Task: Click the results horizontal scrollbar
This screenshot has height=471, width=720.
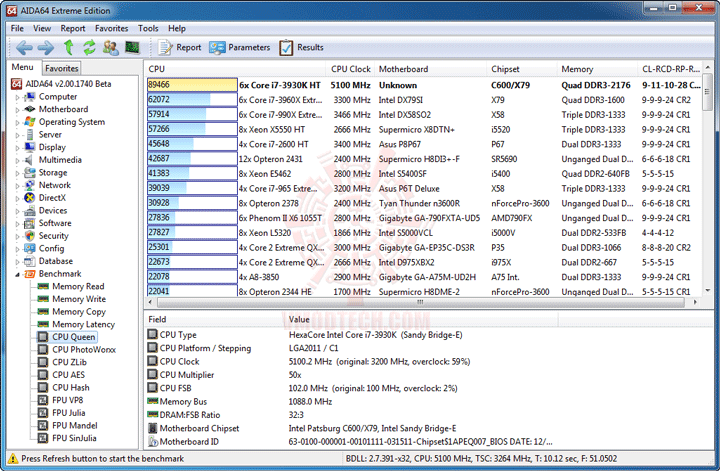Action: click(420, 302)
